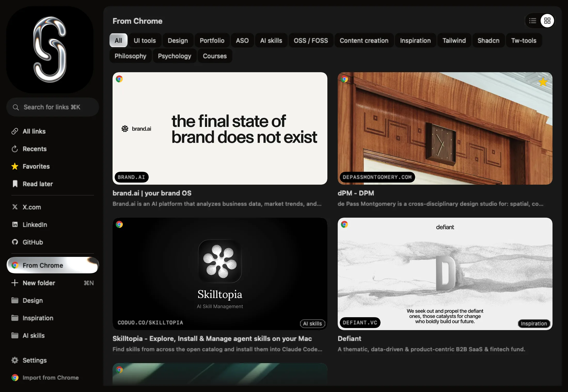Click the search magnifier icon
Image resolution: width=568 pixels, height=392 pixels.
(16, 107)
